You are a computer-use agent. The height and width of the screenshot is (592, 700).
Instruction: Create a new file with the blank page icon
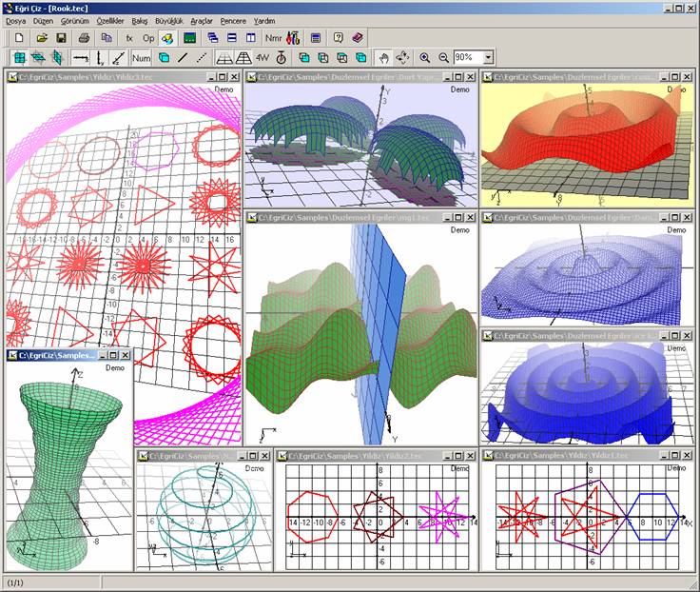click(x=19, y=38)
